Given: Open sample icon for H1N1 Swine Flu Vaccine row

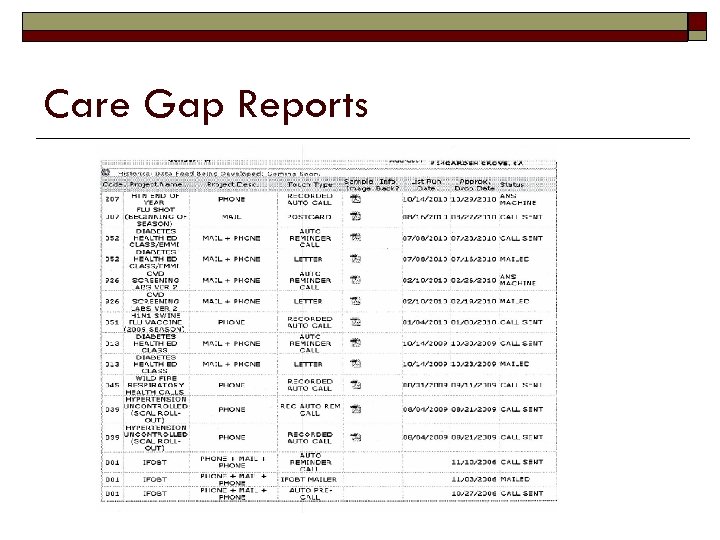Looking at the screenshot, I should click(x=355, y=322).
